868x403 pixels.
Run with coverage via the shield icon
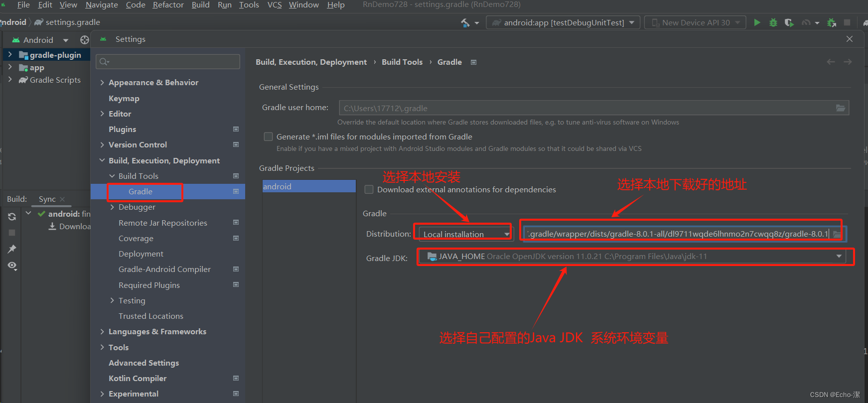[789, 22]
